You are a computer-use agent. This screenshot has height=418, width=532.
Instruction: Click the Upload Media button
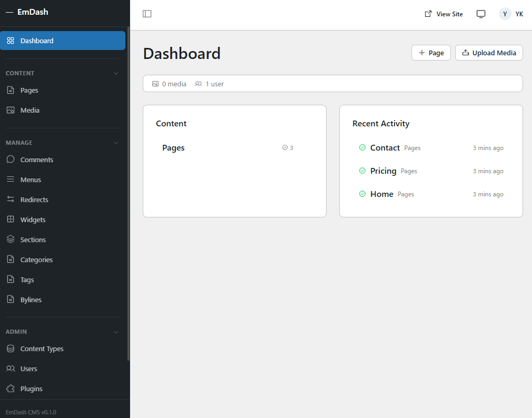point(488,53)
